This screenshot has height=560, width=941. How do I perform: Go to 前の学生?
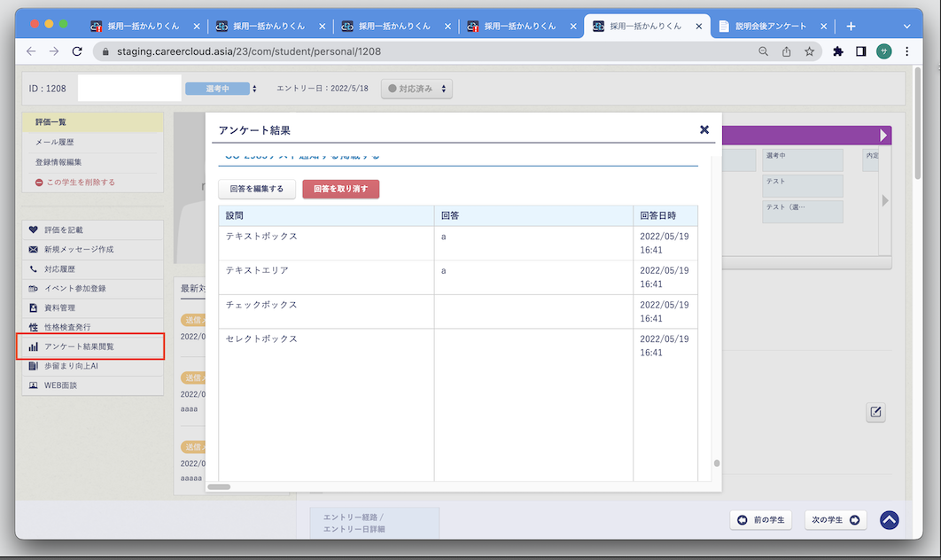(x=760, y=520)
